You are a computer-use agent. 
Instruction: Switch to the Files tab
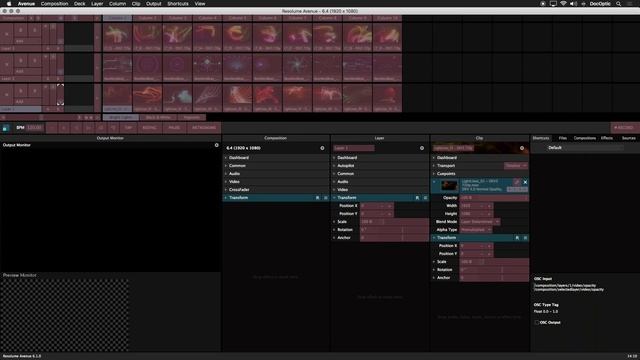[562, 138]
